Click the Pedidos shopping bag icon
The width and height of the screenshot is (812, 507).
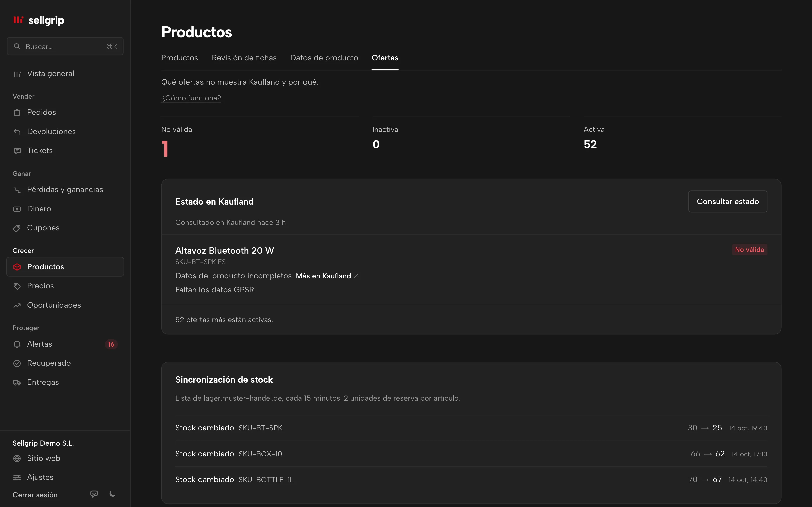click(17, 113)
